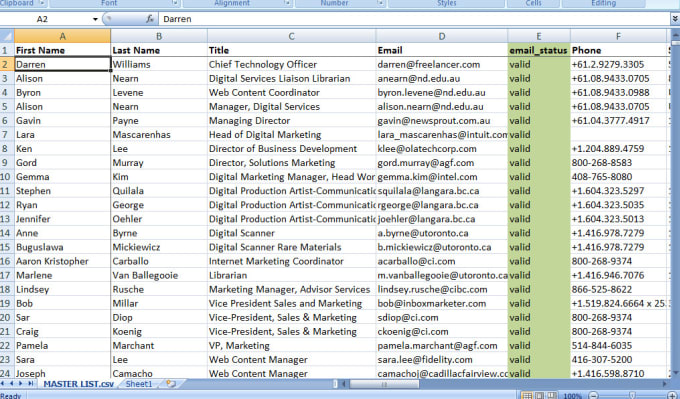The height and width of the screenshot is (399, 680).
Task: Go to the first sheet with navigation arrow
Action: (x=3, y=383)
